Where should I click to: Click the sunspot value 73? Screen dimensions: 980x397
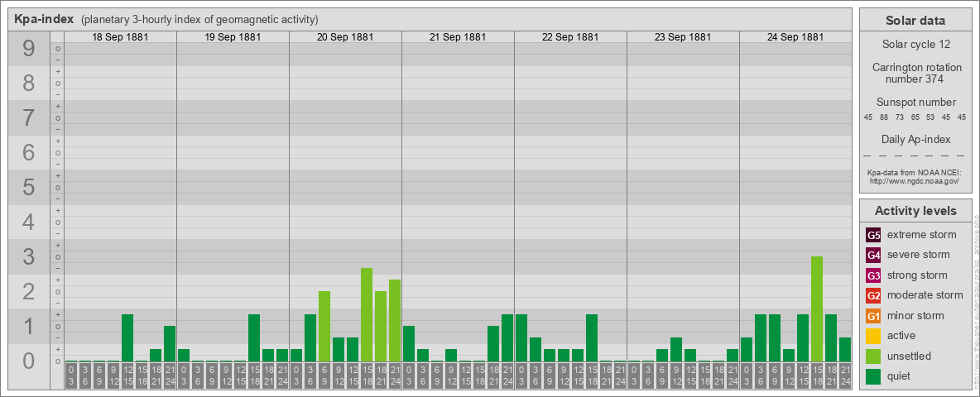(900, 117)
